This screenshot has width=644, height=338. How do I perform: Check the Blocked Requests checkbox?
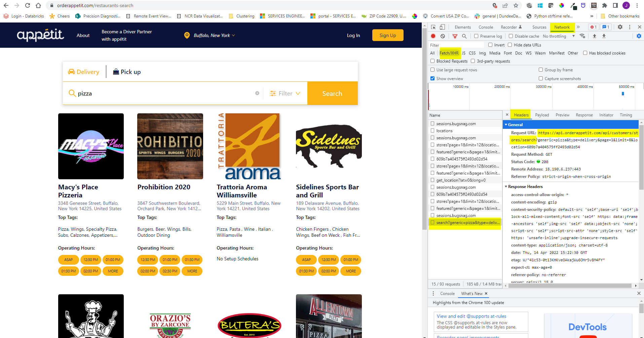pos(432,61)
